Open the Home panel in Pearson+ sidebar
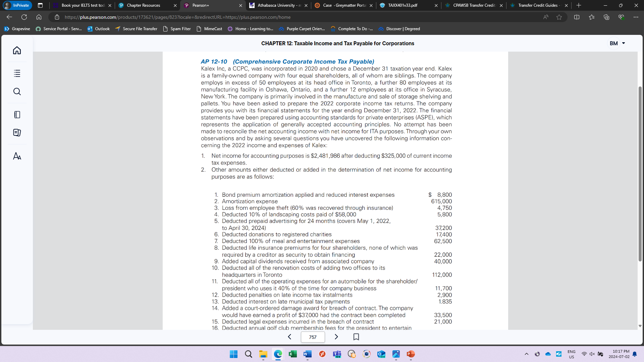Screen dimensions: 644x362 tap(17, 50)
